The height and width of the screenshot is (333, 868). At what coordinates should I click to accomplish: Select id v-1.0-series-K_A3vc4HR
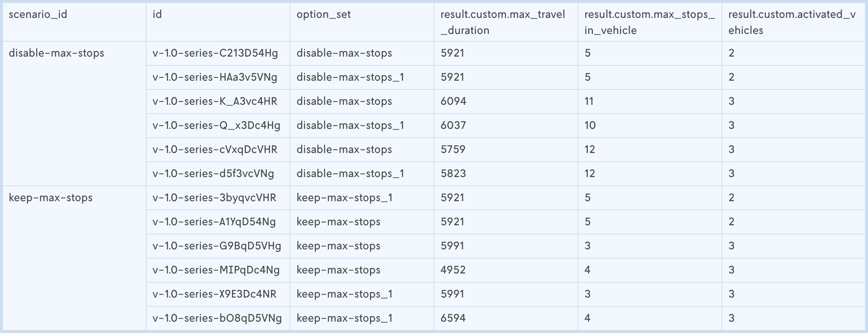coord(215,102)
